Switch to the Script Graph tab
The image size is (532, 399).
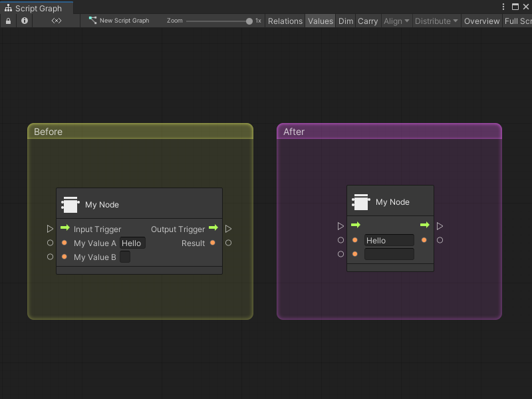(x=37, y=7)
